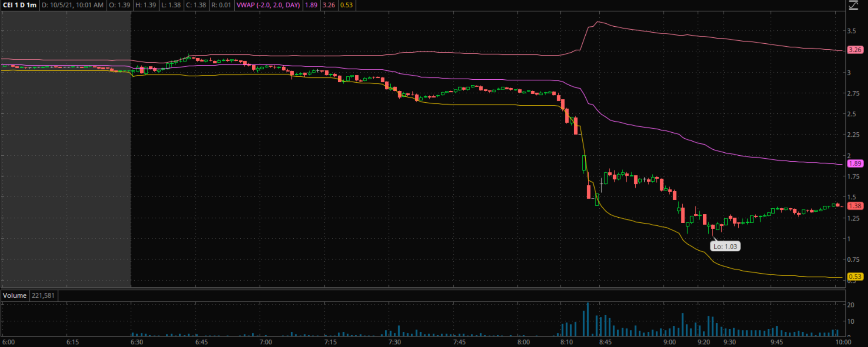Click the 1.75 price axis label

click(x=853, y=176)
